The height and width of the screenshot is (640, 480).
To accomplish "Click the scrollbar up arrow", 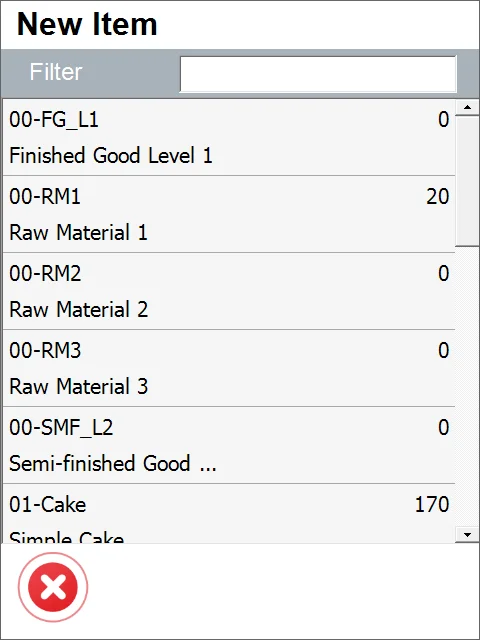I will [x=467, y=108].
